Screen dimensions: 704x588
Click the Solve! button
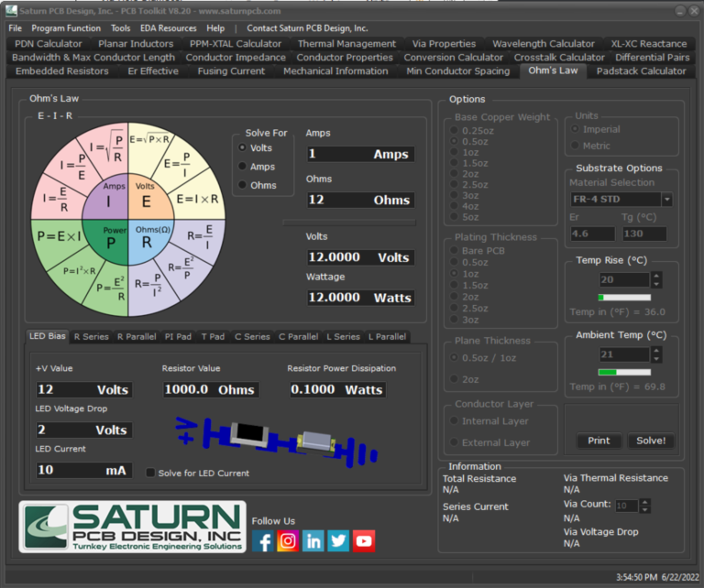coord(651,441)
